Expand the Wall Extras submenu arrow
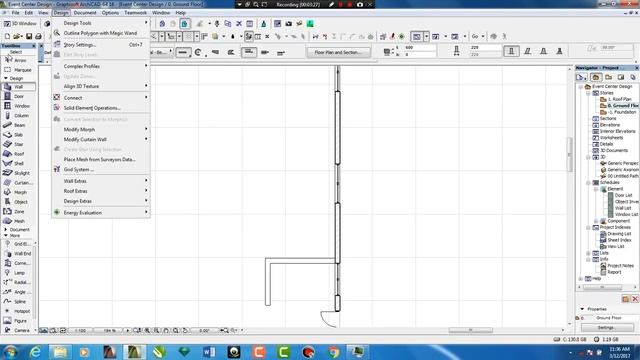 coord(146,180)
